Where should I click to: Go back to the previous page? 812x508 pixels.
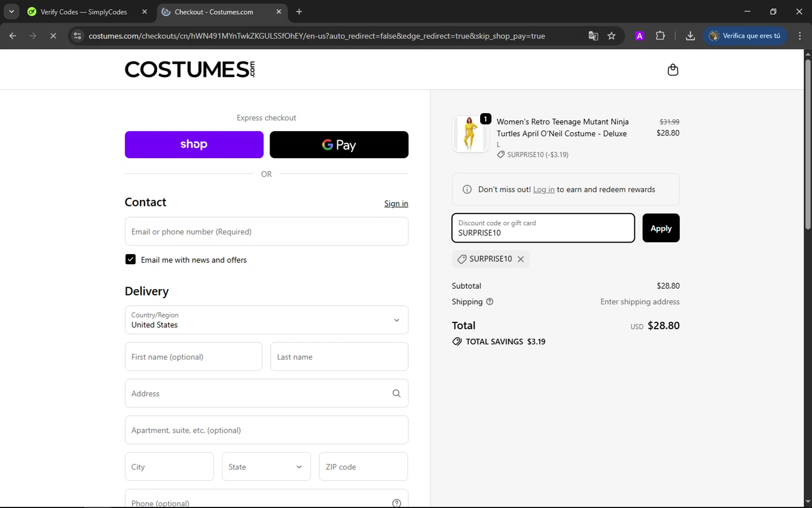click(x=13, y=36)
